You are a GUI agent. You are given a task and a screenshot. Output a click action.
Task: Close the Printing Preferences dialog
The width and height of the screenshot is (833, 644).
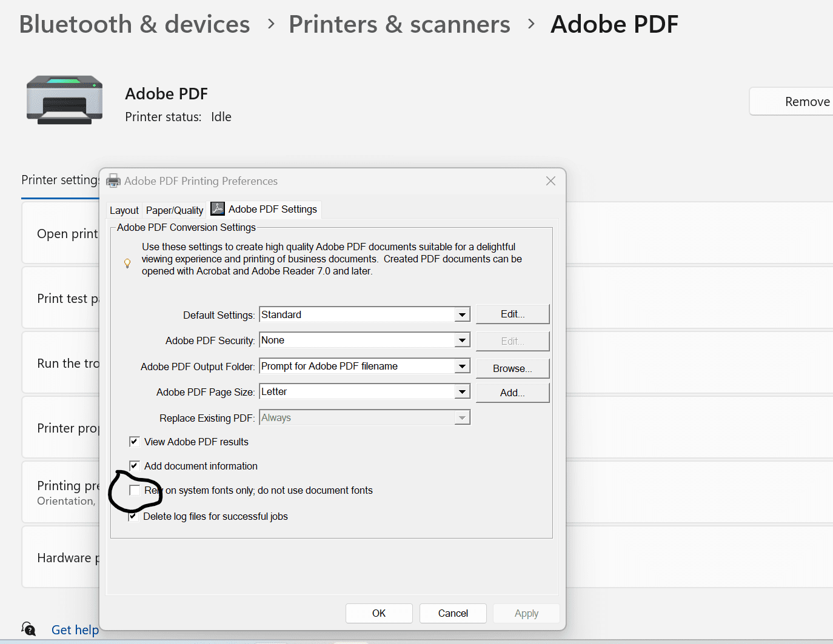[x=550, y=181]
